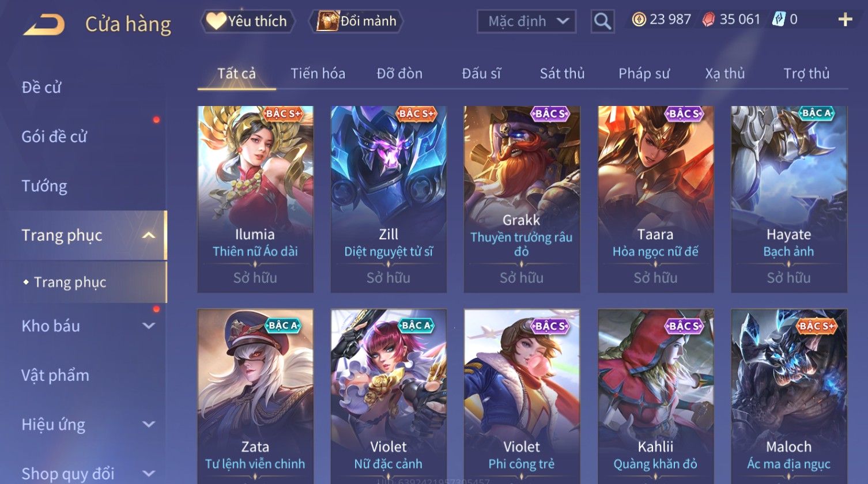Open Tướng in the sidebar
The width and height of the screenshot is (868, 484).
(x=44, y=186)
